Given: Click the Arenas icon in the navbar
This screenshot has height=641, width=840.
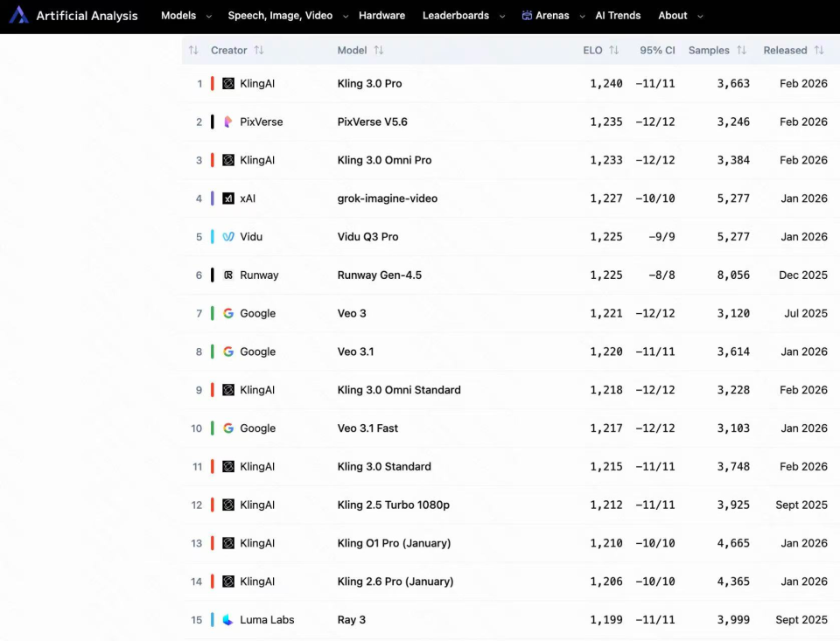Looking at the screenshot, I should (527, 16).
